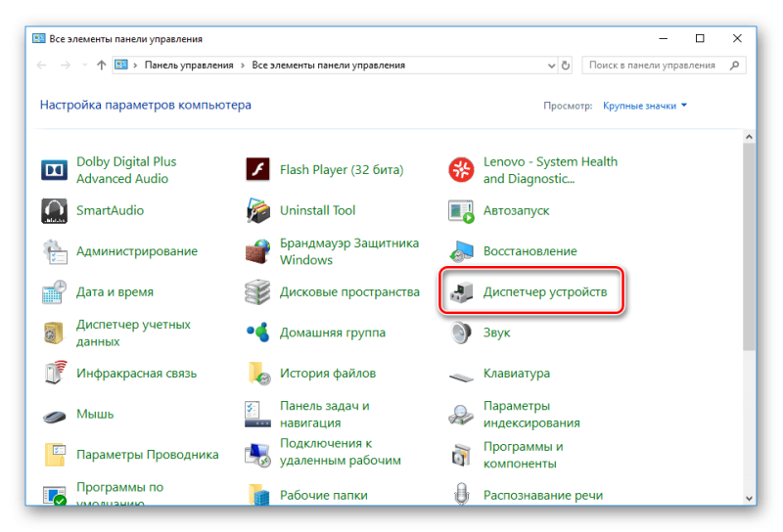Open the Звук speaker icon

[x=461, y=332]
